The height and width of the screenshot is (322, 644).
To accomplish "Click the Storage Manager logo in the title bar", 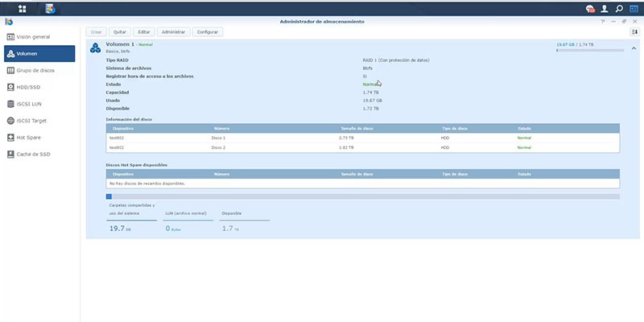I will [9, 22].
